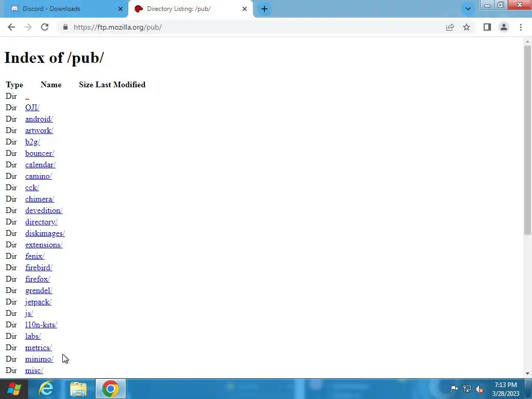
Task: Reload the current page
Action: click(x=45, y=27)
